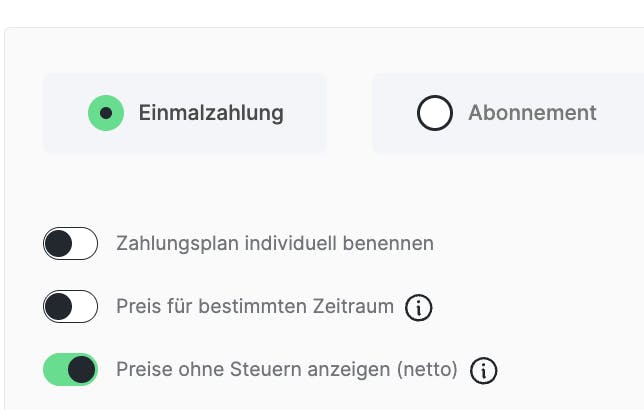This screenshot has width=644, height=410.
Task: Click the Preis für bestimmten Zeitraum label
Action: pyautogui.click(x=255, y=306)
